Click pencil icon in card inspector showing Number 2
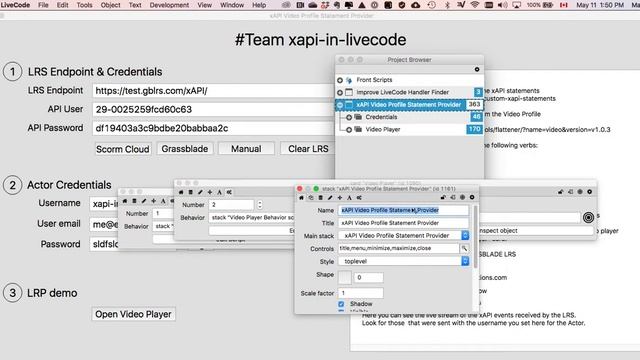Viewport: 640px width, 360px height. click(200, 192)
